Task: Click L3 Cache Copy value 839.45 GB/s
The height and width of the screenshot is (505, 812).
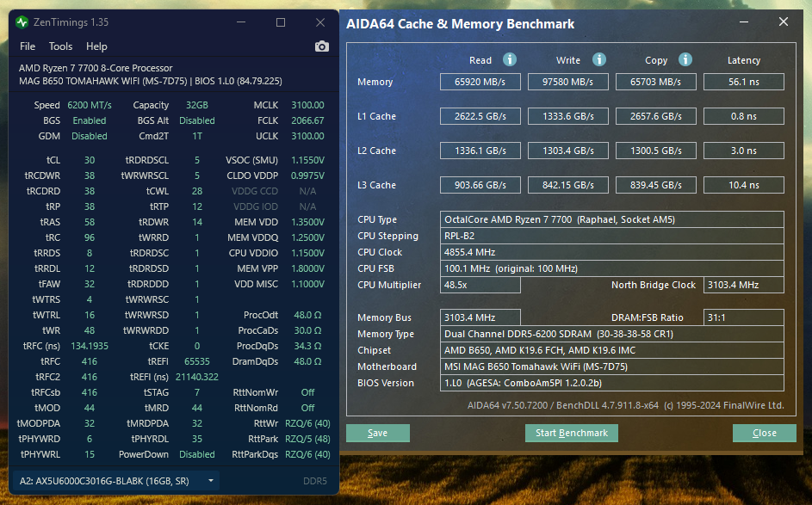Action: (655, 185)
